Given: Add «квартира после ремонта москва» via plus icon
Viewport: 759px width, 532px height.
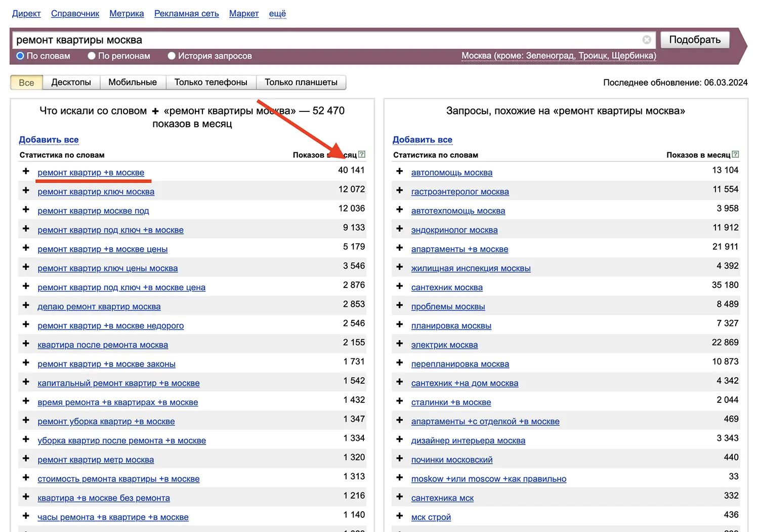Looking at the screenshot, I should [26, 343].
